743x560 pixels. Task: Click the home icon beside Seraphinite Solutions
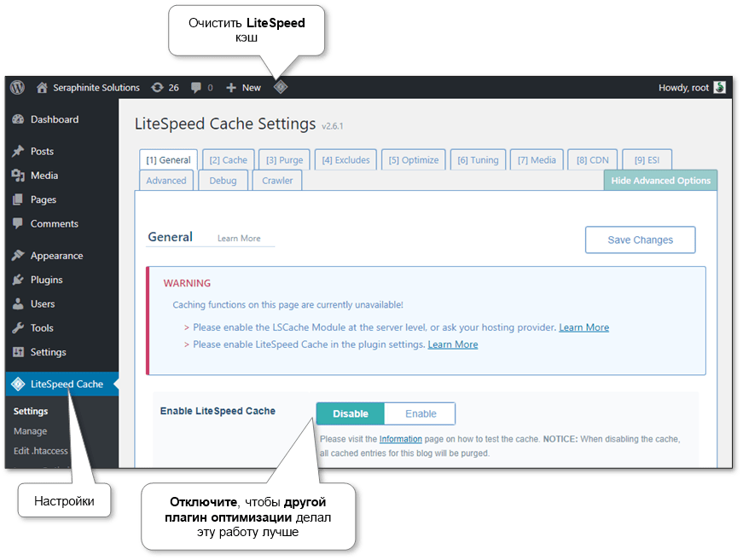[42, 88]
